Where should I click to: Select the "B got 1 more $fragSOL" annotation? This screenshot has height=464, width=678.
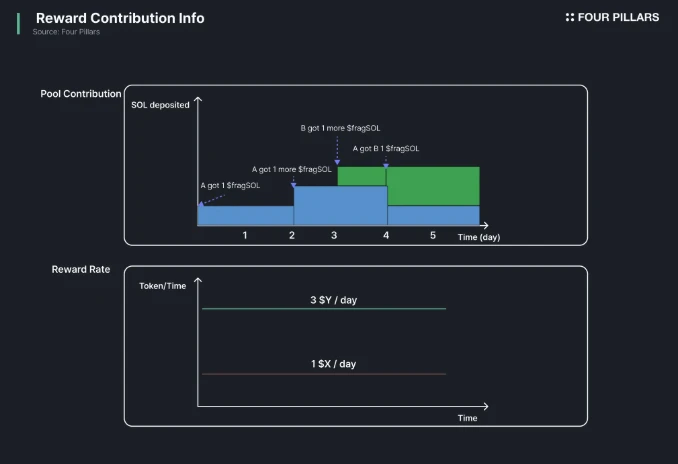point(340,128)
